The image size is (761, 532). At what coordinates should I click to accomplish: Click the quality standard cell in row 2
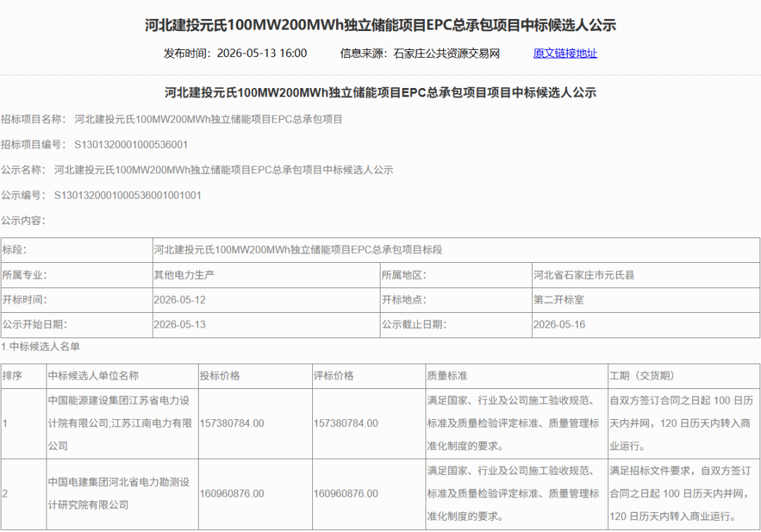pyautogui.click(x=517, y=494)
